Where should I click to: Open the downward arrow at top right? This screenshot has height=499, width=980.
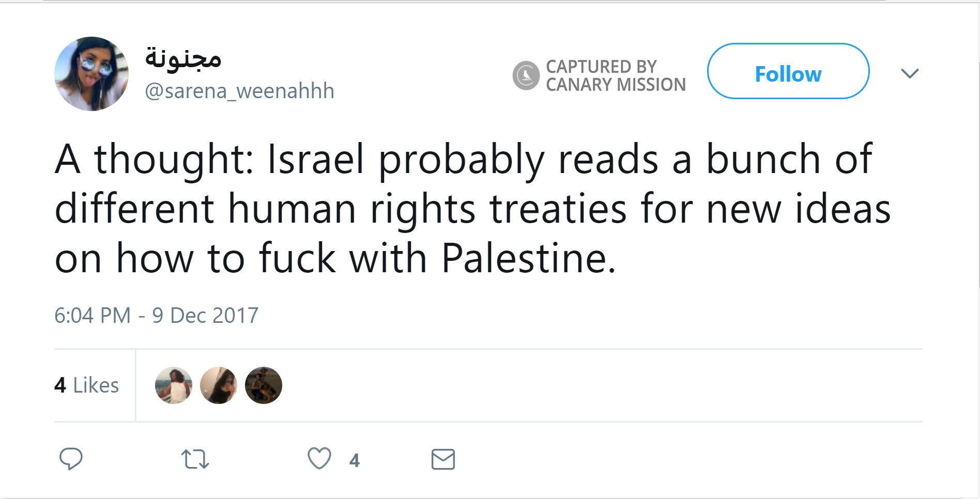[911, 72]
